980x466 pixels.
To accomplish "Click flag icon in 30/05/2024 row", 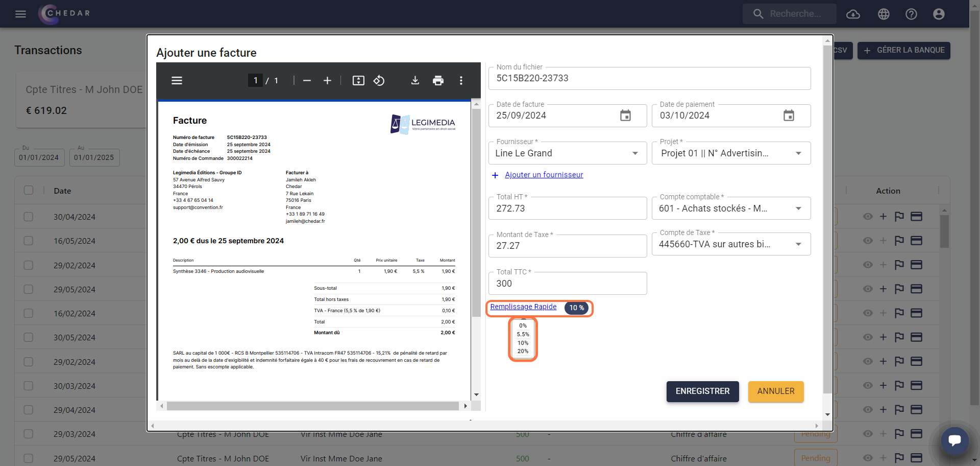I will pos(899,337).
